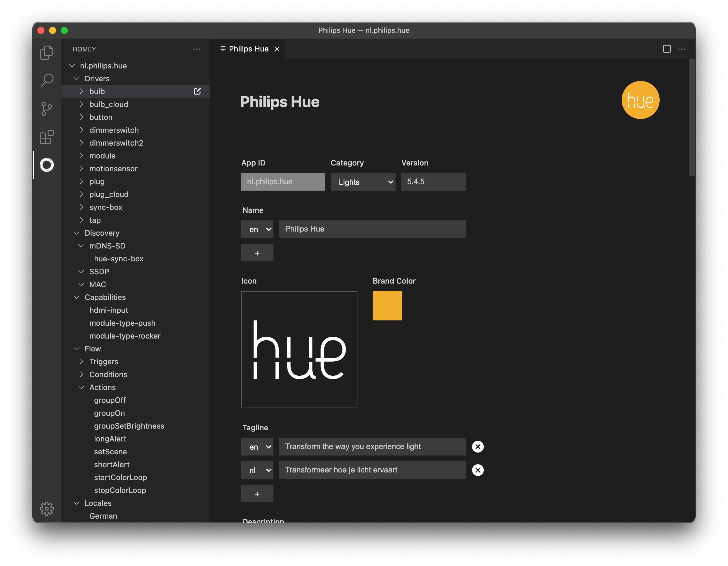Select module-type-push capability
Image resolution: width=728 pixels, height=566 pixels.
coord(122,323)
